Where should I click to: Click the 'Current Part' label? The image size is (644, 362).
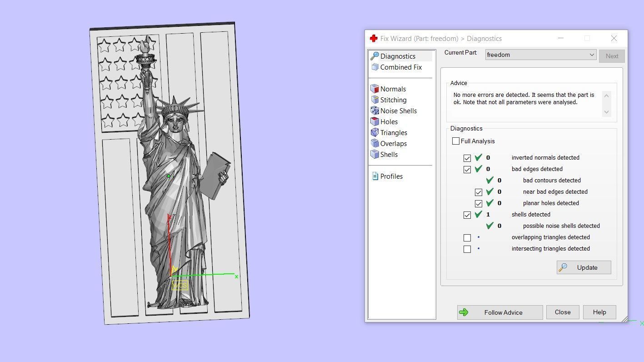[461, 53]
